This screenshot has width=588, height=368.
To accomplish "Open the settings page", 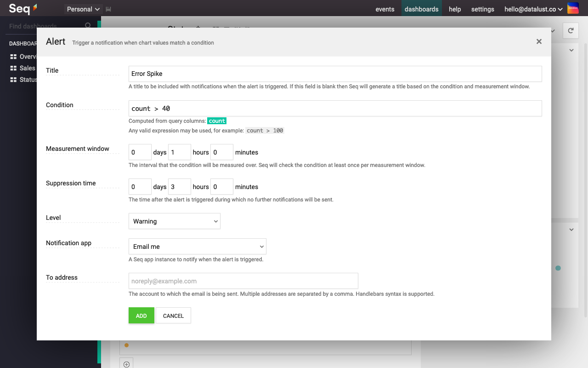I will pyautogui.click(x=483, y=9).
